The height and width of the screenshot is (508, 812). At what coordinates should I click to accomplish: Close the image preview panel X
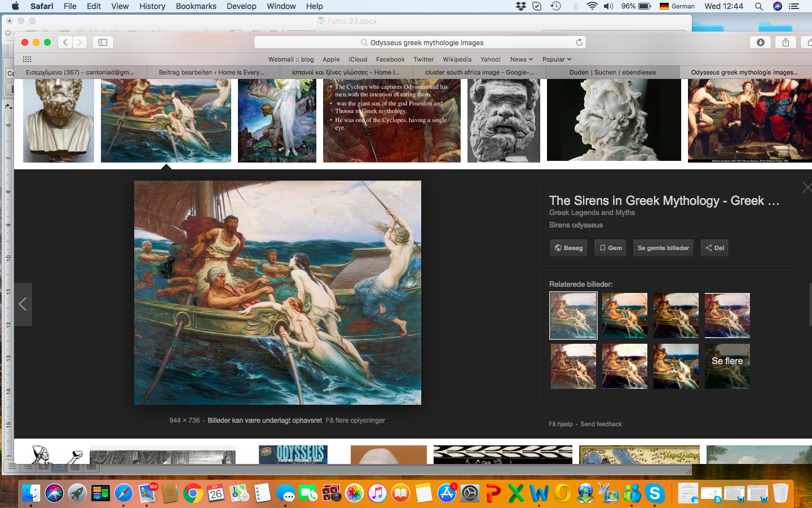[807, 187]
